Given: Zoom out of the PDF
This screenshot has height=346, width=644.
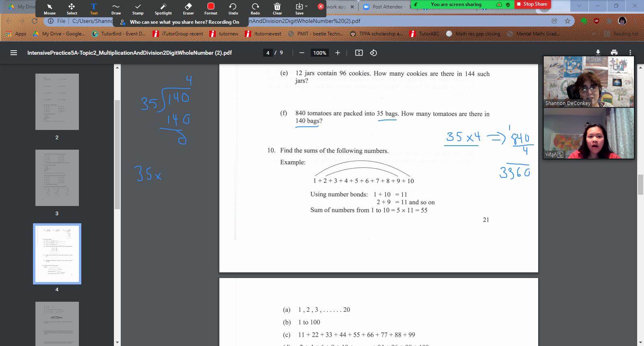Looking at the screenshot, I should click(x=302, y=53).
